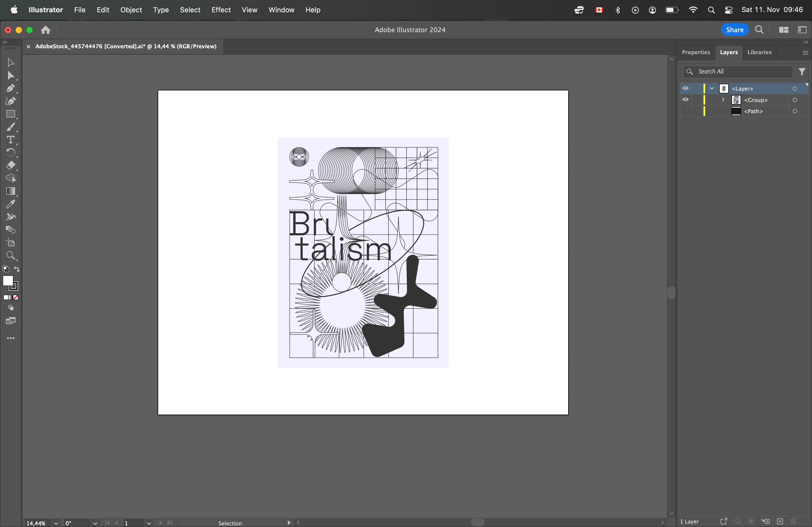Open the zoom level dropdown

[x=56, y=523]
